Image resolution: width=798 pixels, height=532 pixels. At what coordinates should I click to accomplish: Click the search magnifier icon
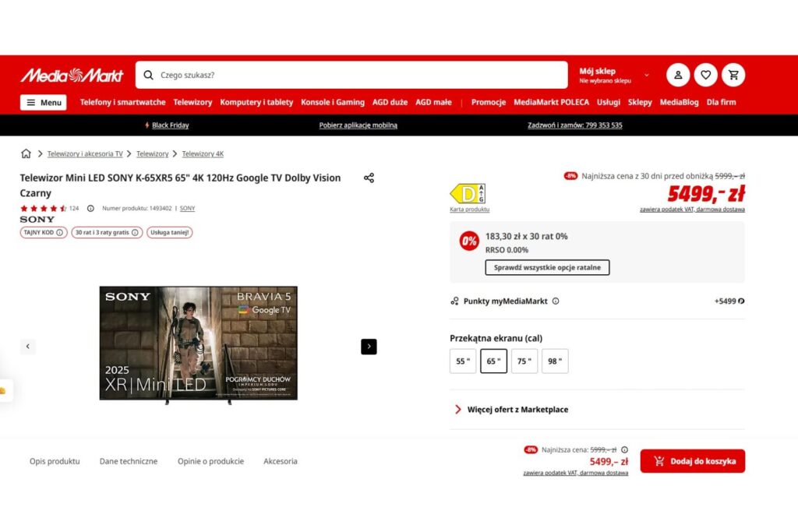(x=148, y=75)
